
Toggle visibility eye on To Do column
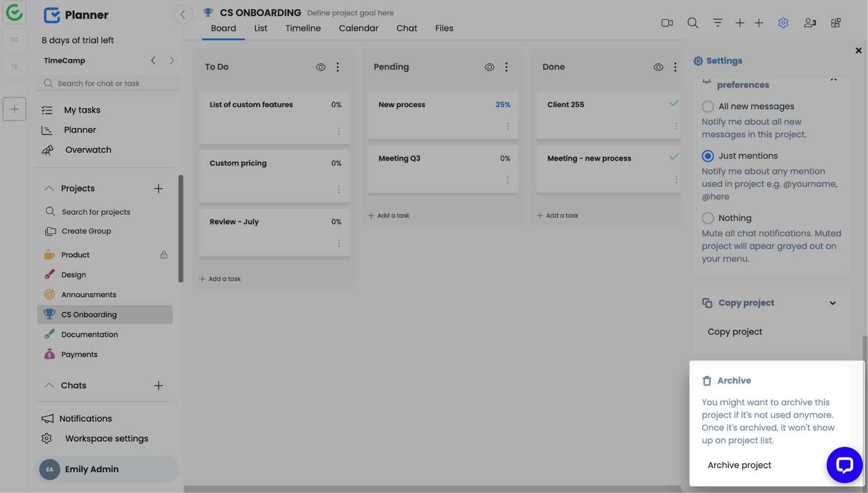(x=321, y=67)
